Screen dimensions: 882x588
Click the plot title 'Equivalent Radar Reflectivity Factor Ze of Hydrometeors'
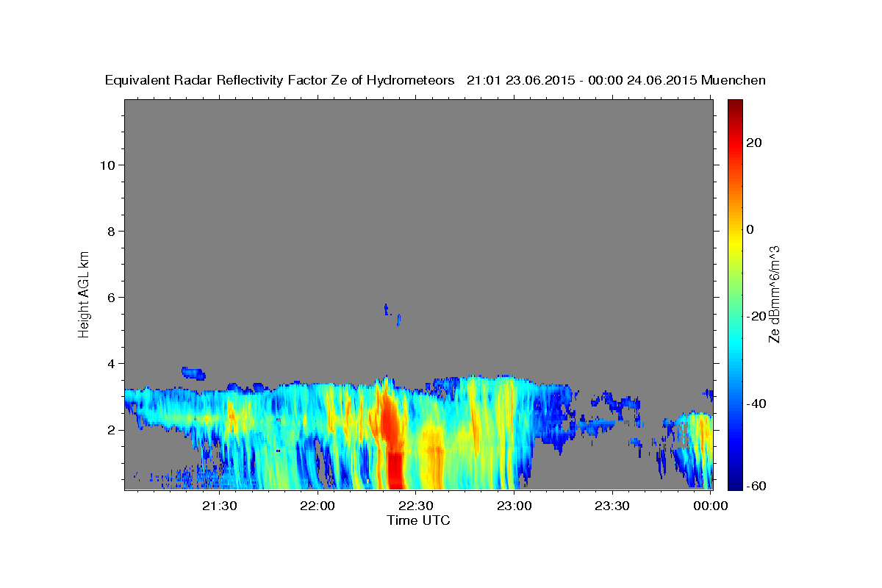coord(280,81)
